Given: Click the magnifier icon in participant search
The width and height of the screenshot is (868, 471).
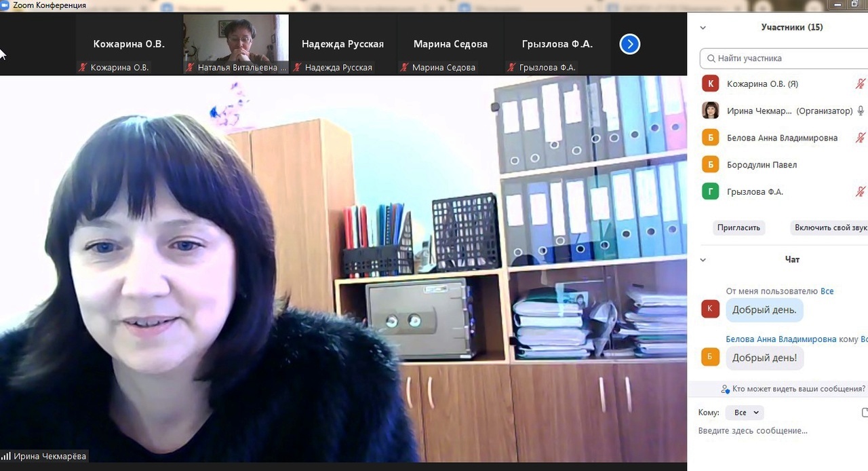Looking at the screenshot, I should point(711,58).
